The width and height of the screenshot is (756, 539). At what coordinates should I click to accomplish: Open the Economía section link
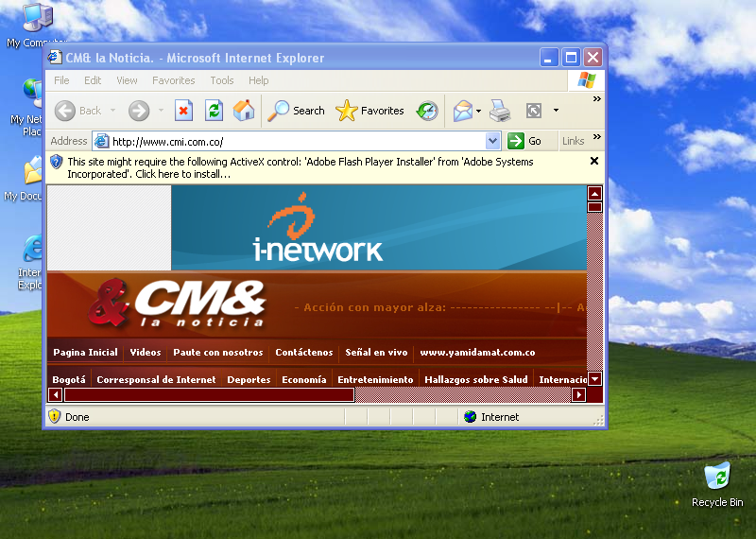click(x=303, y=380)
